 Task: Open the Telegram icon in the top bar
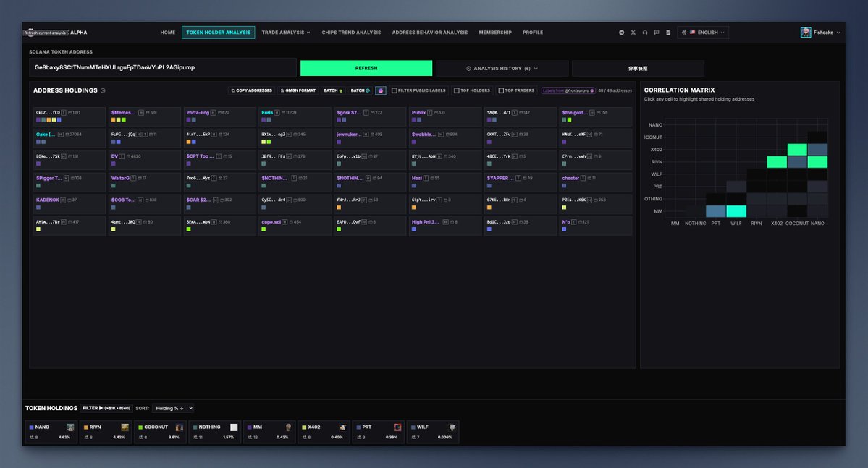621,32
